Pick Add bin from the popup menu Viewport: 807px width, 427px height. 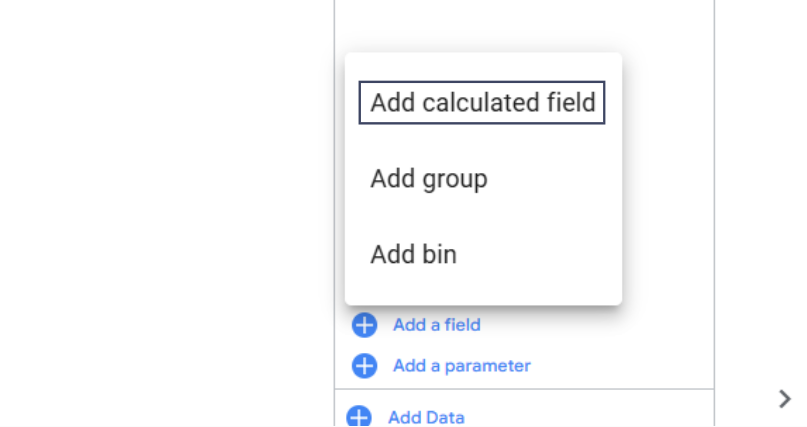[x=413, y=255]
